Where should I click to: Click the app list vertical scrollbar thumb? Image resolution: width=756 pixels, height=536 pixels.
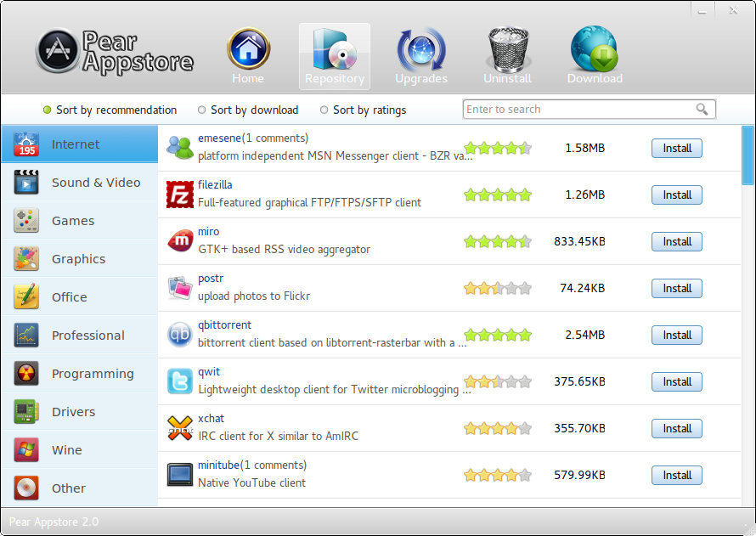click(748, 155)
